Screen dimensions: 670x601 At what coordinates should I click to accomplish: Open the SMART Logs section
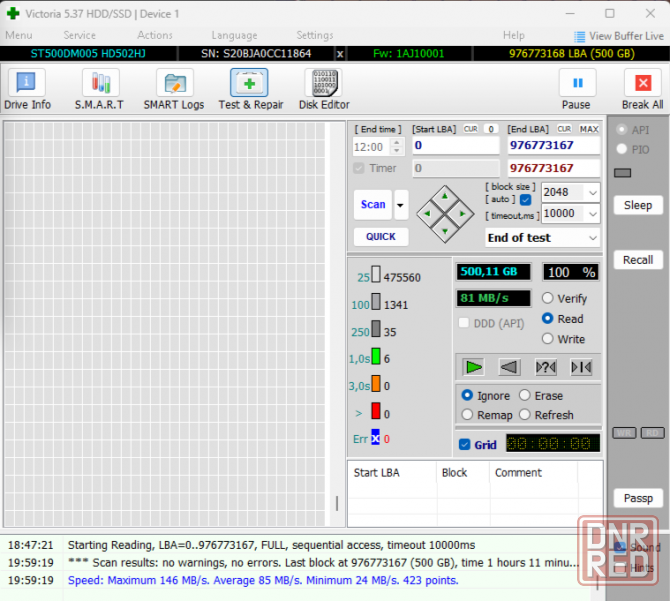click(x=173, y=89)
